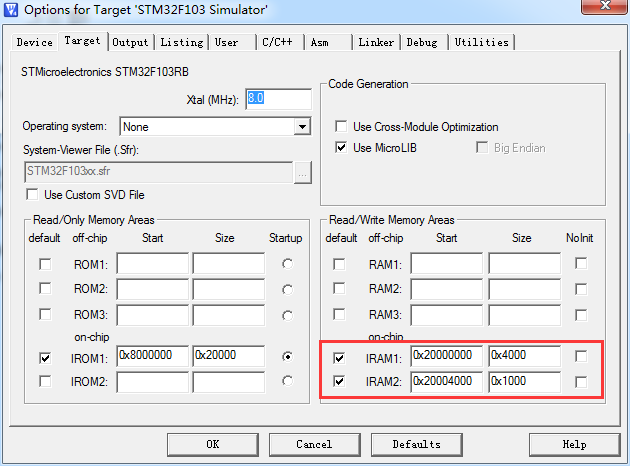Expand the Operating system dropdown
This screenshot has height=466, width=630.
point(302,127)
